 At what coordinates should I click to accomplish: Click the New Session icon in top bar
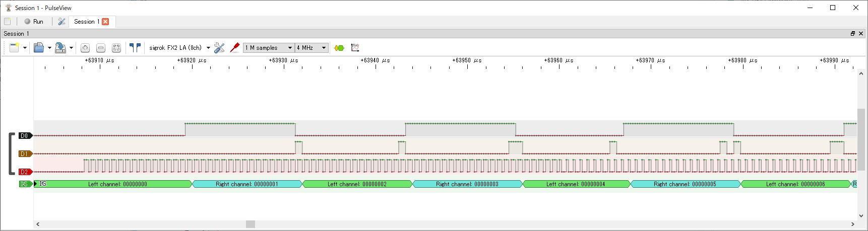pyautogui.click(x=8, y=22)
